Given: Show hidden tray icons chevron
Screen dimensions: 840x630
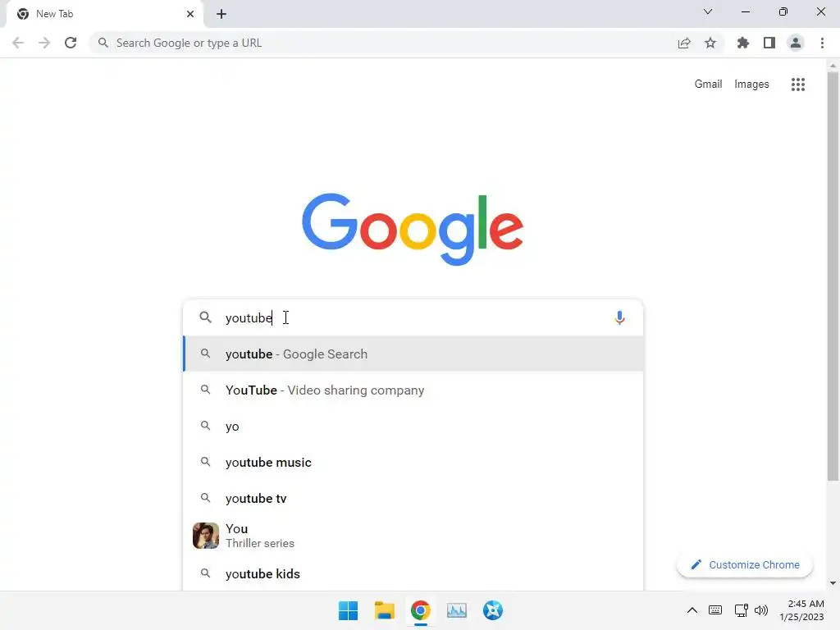Looking at the screenshot, I should (692, 610).
